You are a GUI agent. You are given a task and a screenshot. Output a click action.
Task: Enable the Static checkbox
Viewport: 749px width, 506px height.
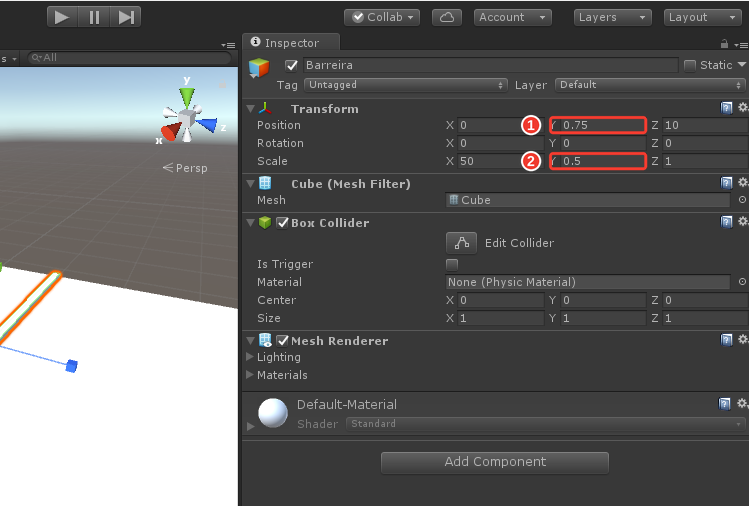(689, 65)
